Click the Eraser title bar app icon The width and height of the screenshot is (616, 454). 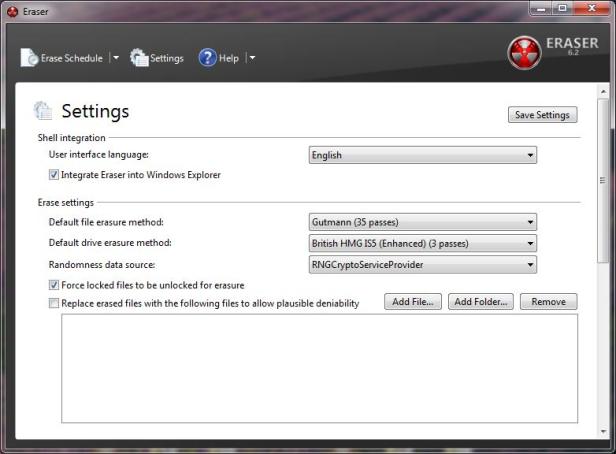(13, 12)
